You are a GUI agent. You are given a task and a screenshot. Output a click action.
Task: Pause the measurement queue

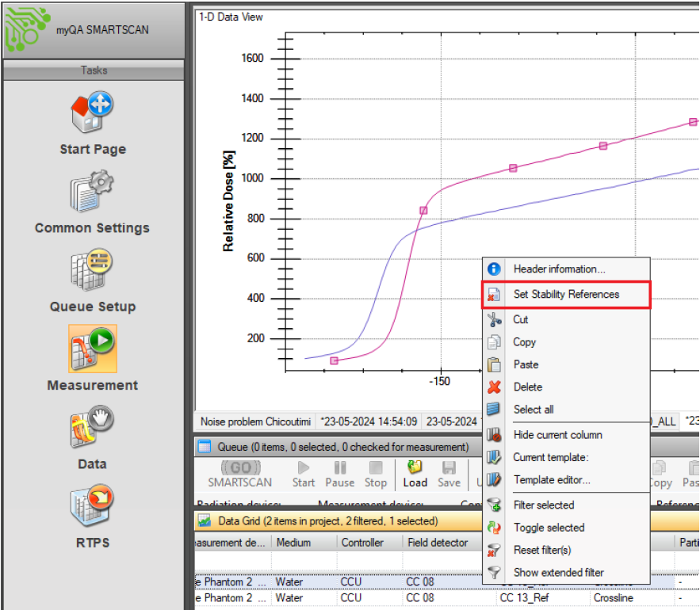pyautogui.click(x=340, y=474)
